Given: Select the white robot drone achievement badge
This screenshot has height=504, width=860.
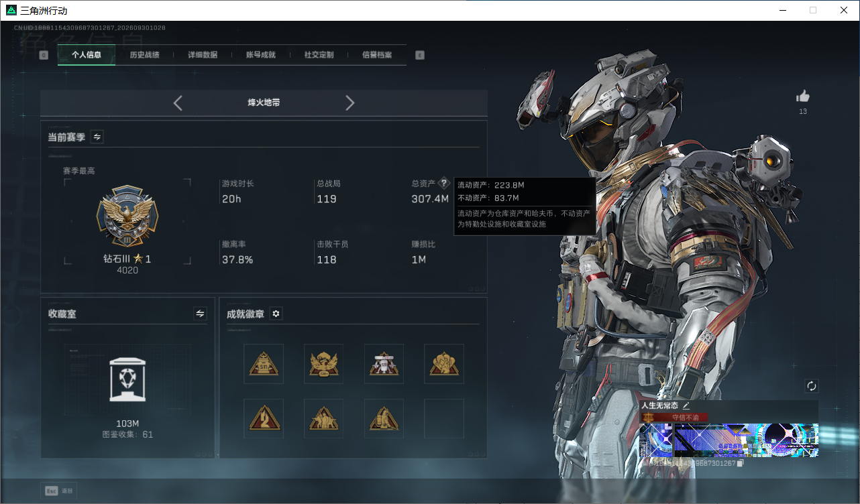Looking at the screenshot, I should click(x=384, y=364).
